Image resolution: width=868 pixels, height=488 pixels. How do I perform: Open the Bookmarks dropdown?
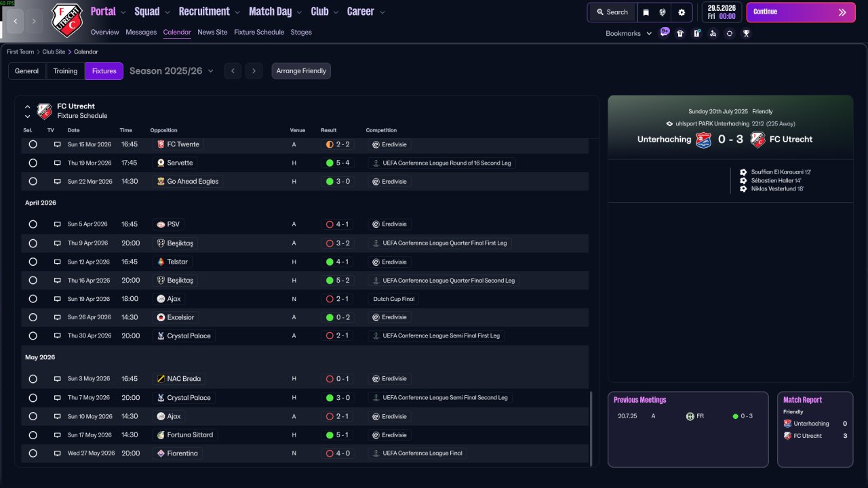coord(629,33)
